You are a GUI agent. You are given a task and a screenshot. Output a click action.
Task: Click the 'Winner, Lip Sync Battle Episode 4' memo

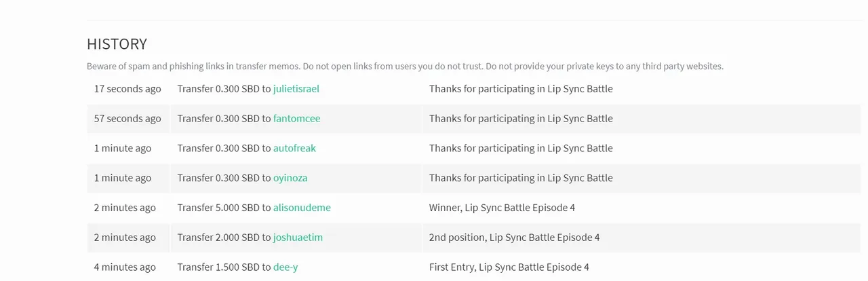click(502, 208)
